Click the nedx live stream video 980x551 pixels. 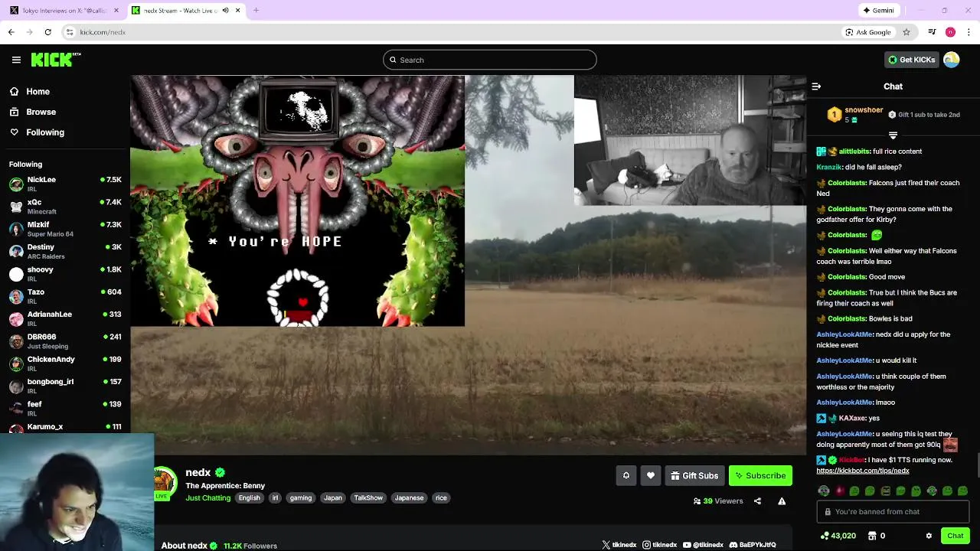point(468,264)
